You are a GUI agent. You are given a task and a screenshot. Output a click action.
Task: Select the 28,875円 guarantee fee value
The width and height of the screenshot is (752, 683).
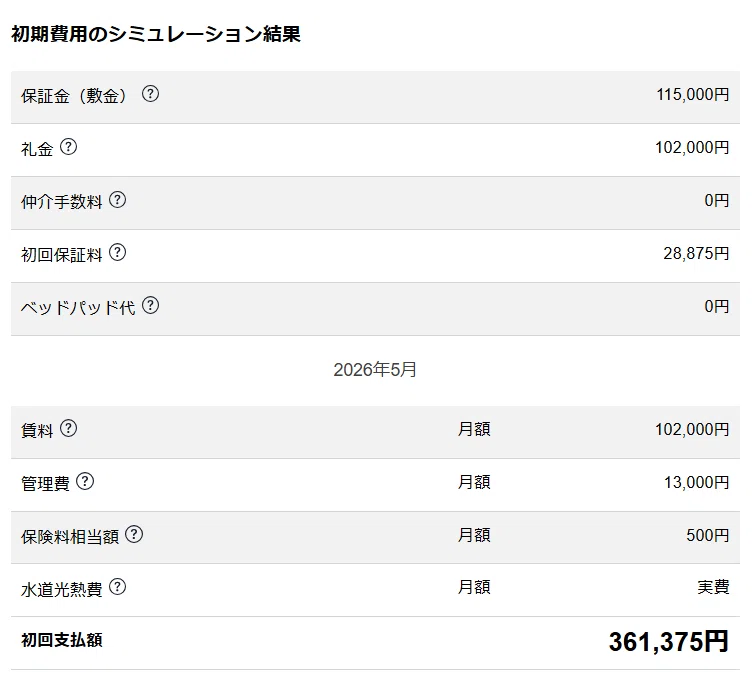696,253
